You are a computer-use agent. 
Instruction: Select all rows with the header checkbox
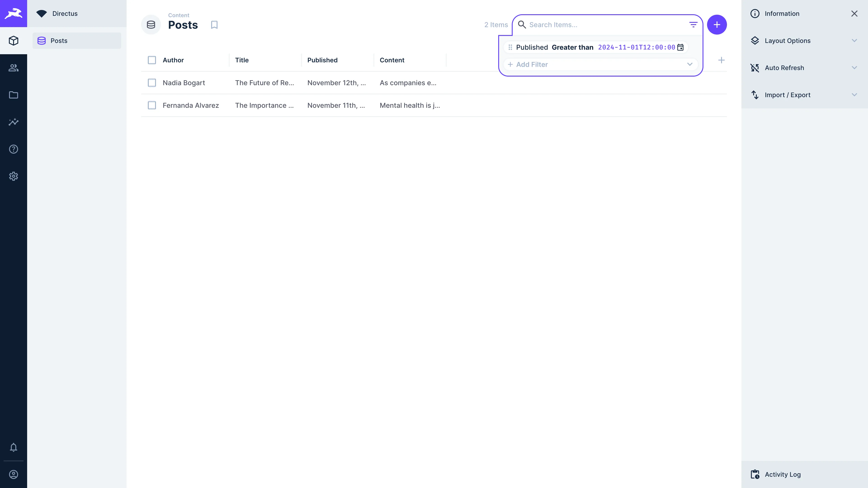tap(152, 60)
